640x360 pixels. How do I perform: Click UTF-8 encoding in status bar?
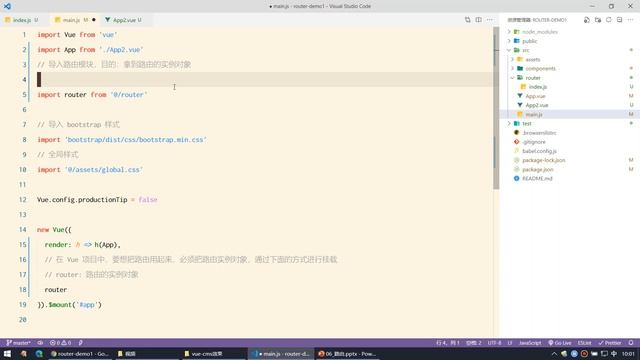494,343
